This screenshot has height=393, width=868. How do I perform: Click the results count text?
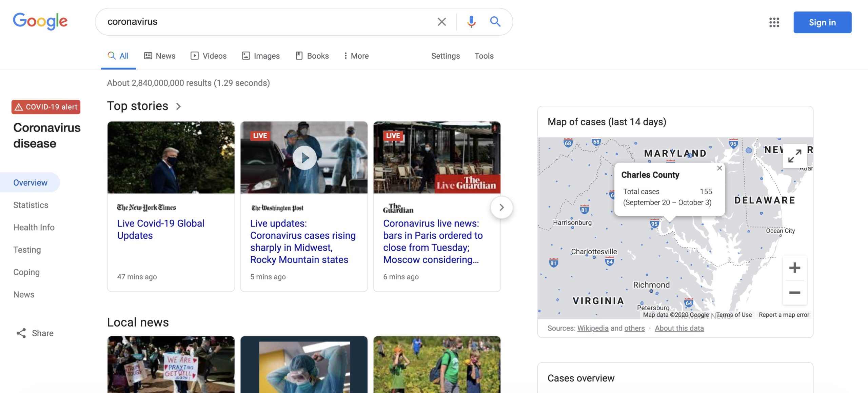(x=189, y=83)
